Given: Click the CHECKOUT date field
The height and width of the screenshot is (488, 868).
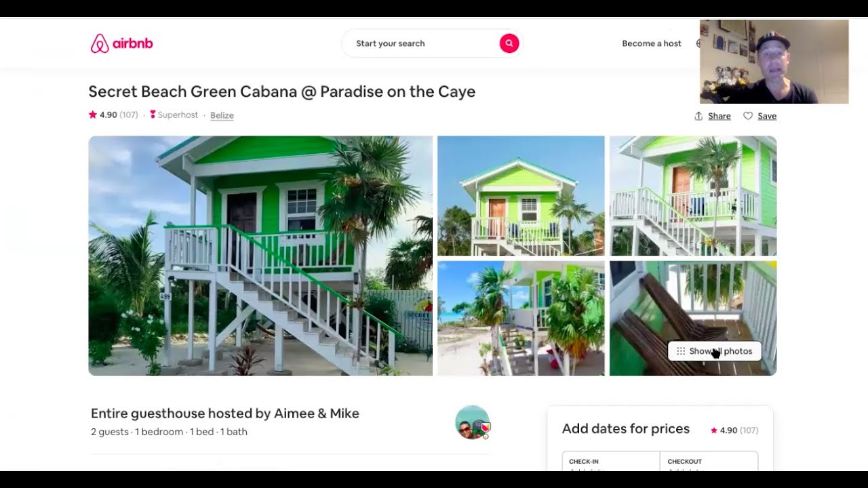Looking at the screenshot, I should point(709,462).
